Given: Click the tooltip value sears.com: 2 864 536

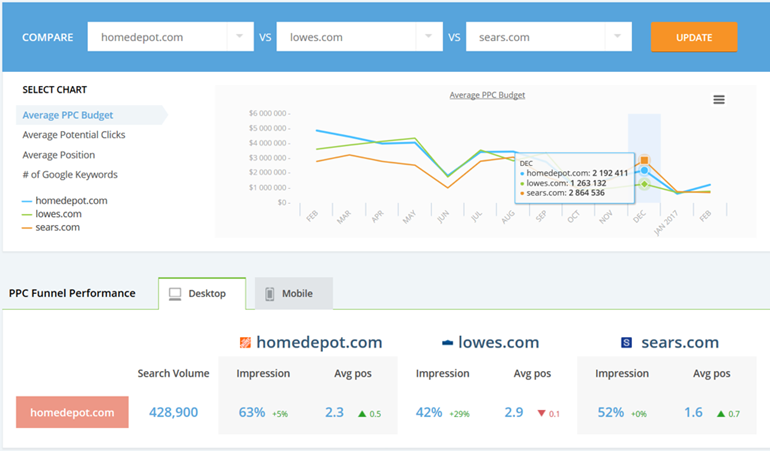Looking at the screenshot, I should tap(565, 193).
